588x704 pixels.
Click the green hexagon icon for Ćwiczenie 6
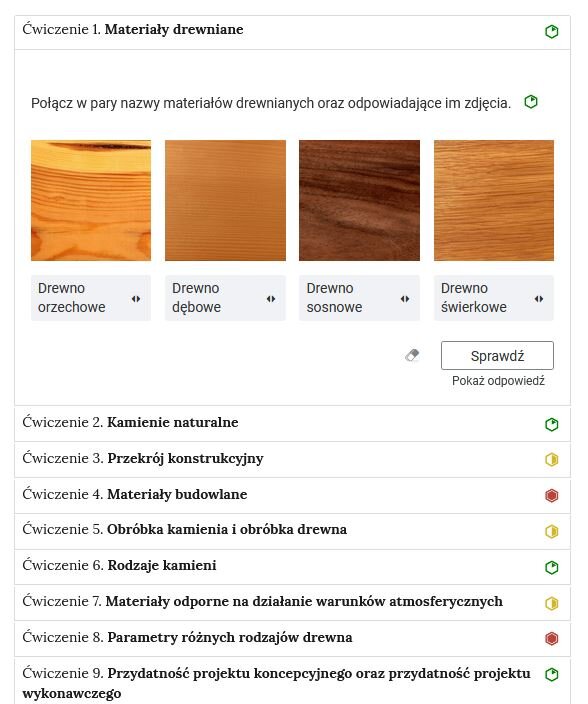coord(552,567)
